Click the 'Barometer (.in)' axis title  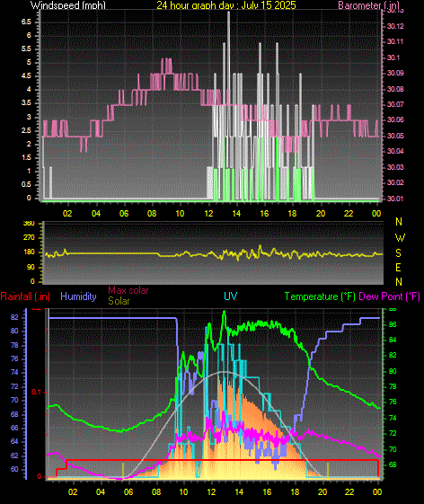click(x=368, y=4)
